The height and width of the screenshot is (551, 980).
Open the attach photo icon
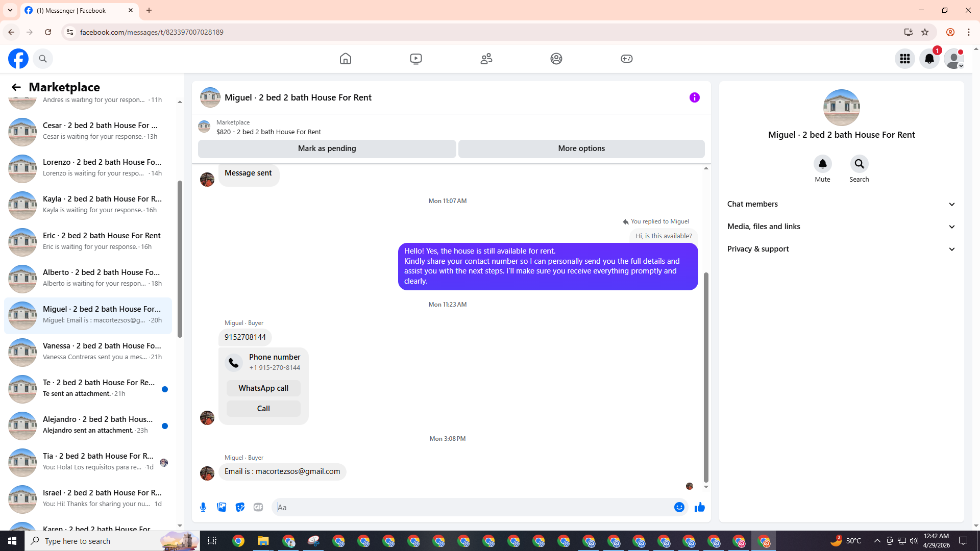(x=222, y=507)
